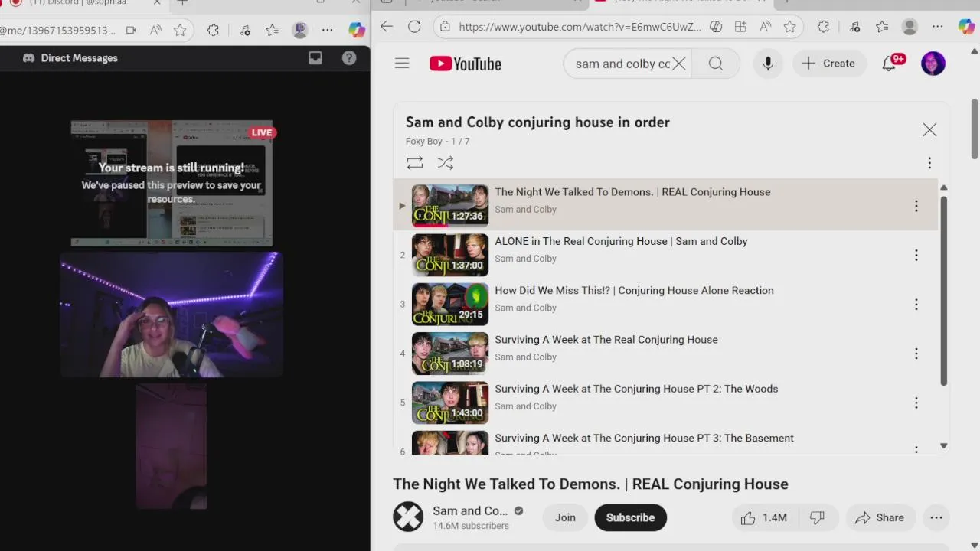Toggle playlist shuffle
This screenshot has height=551, width=980.
[x=446, y=163]
